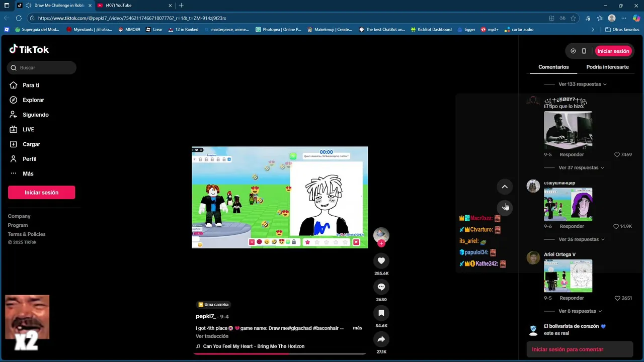644x362 pixels.
Task: Open Ariel Ortega V's comment image
Action: pos(568,276)
